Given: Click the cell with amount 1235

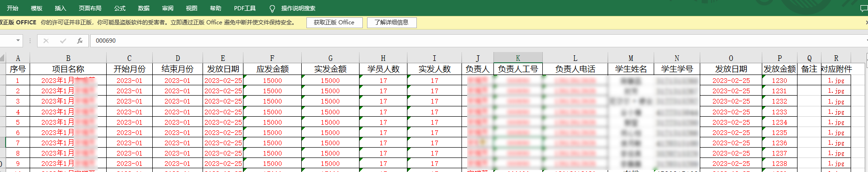Looking at the screenshot, I should coord(780,133).
